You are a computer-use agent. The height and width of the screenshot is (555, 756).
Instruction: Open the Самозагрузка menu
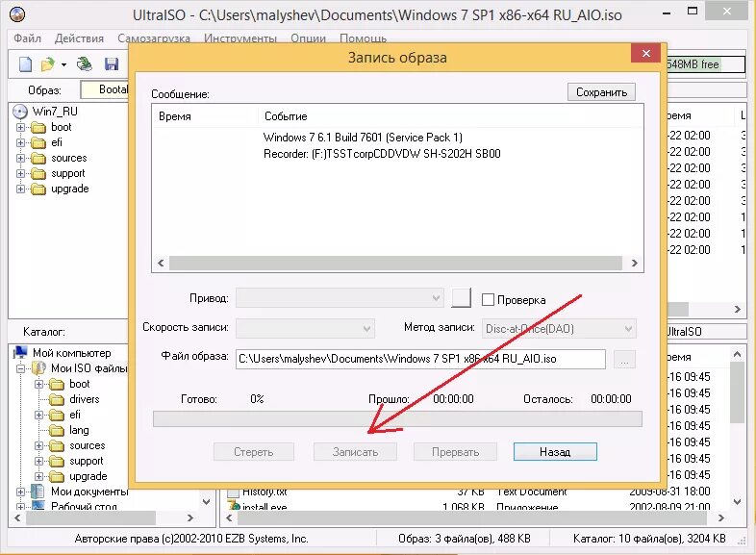tap(154, 38)
